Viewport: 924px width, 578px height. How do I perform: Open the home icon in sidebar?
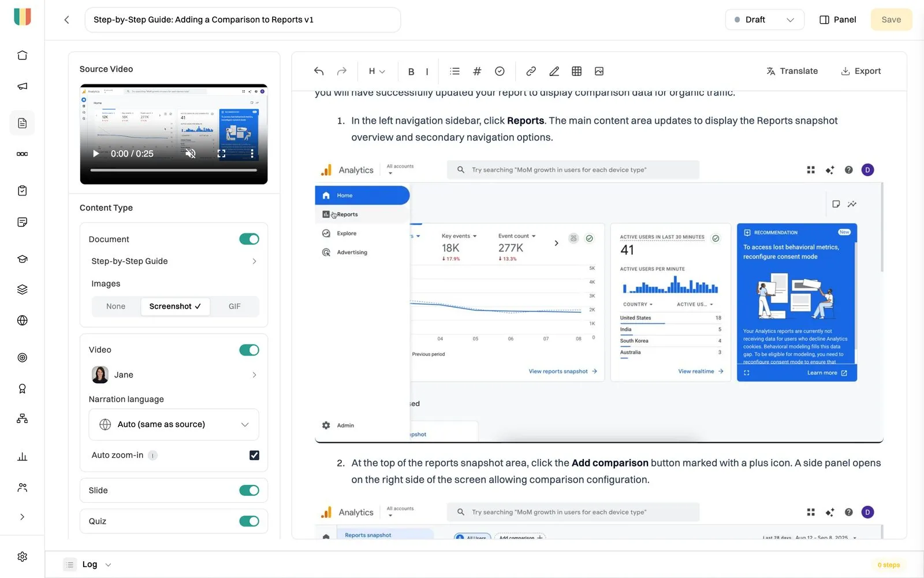click(x=22, y=55)
